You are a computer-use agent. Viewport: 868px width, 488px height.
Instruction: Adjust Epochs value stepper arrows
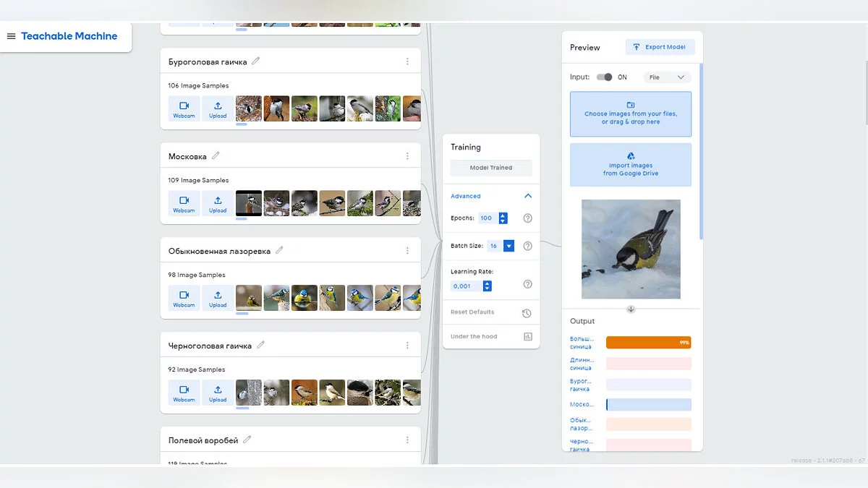tap(503, 218)
